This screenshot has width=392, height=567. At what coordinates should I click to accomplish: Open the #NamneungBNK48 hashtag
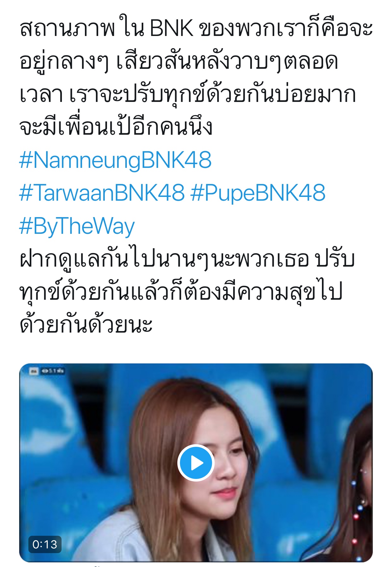point(115,160)
